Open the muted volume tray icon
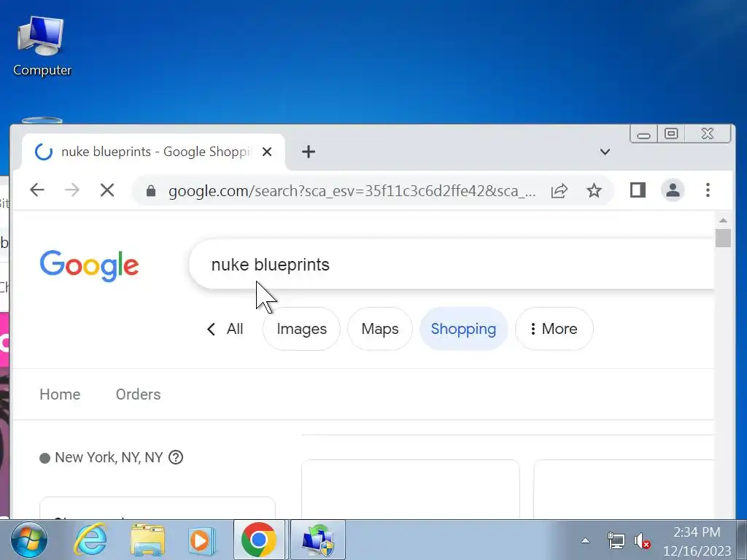Viewport: 747px width, 560px height. 642,541
